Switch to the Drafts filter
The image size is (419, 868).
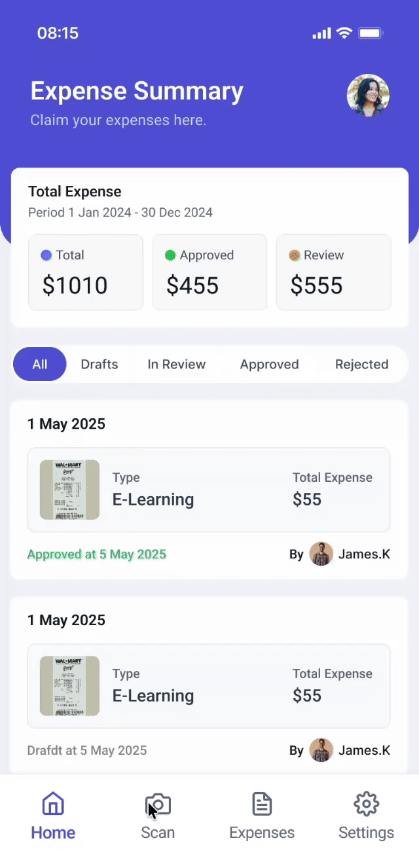[x=99, y=364]
